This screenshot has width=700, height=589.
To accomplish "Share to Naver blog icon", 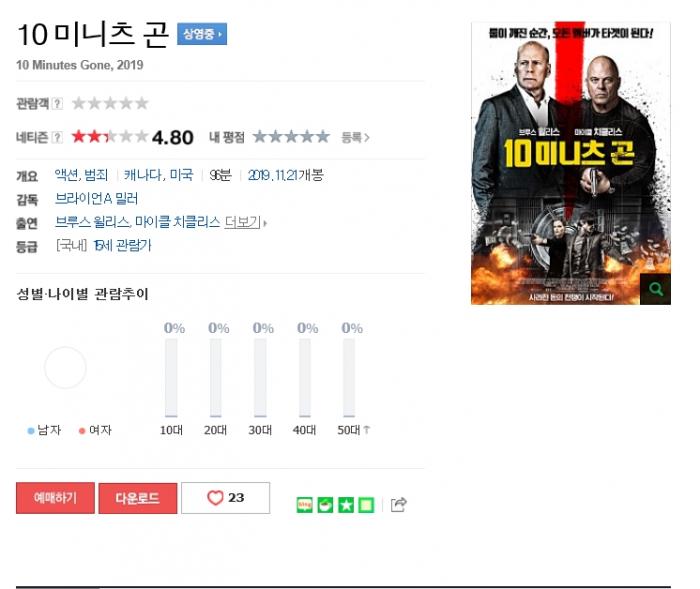I will point(304,505).
